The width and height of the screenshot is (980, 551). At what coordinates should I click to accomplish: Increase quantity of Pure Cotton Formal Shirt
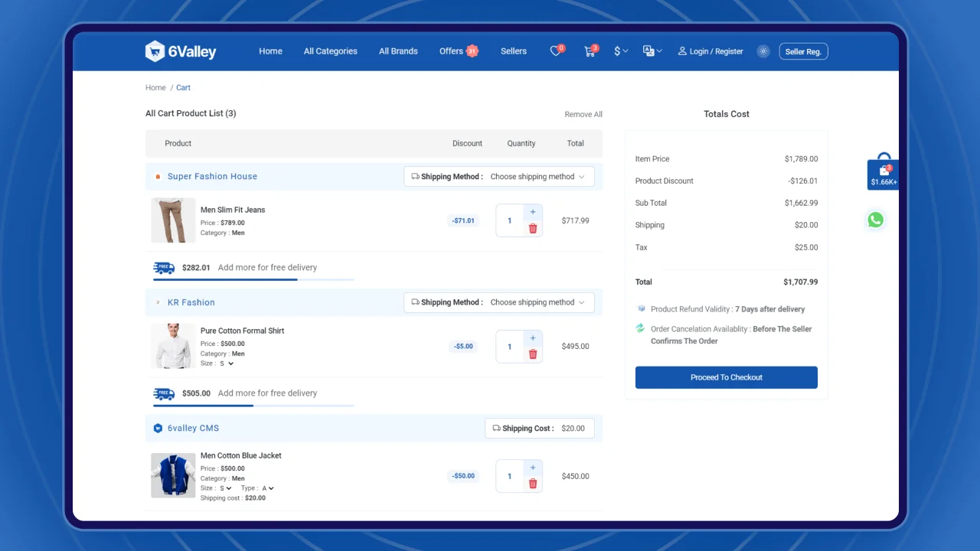pyautogui.click(x=533, y=337)
